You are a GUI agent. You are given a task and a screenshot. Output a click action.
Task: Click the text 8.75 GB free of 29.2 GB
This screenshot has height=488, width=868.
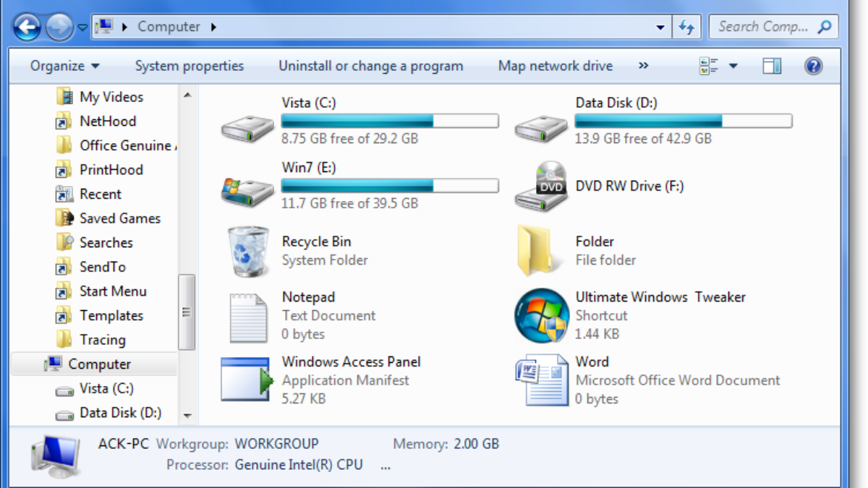350,139
